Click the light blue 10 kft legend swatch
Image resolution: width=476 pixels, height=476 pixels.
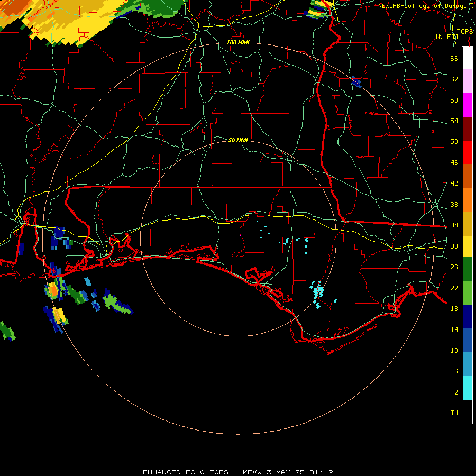(467, 364)
